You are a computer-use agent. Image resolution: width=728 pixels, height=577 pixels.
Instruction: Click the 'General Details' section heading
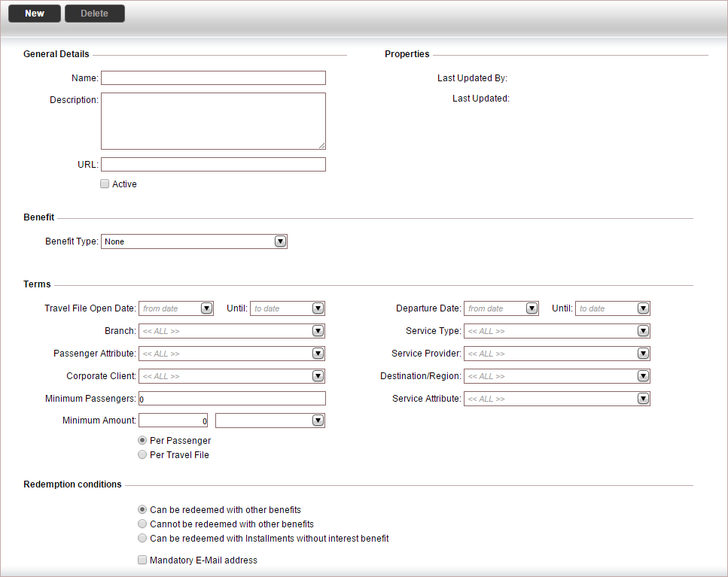coord(56,54)
